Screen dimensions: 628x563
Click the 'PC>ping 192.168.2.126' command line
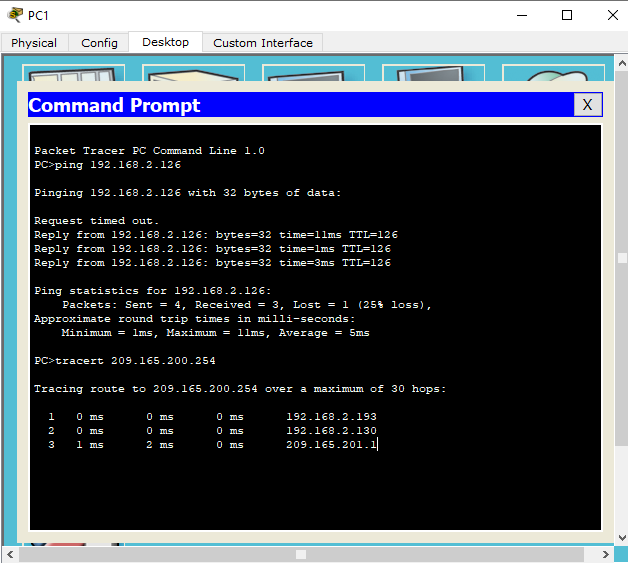(107, 165)
